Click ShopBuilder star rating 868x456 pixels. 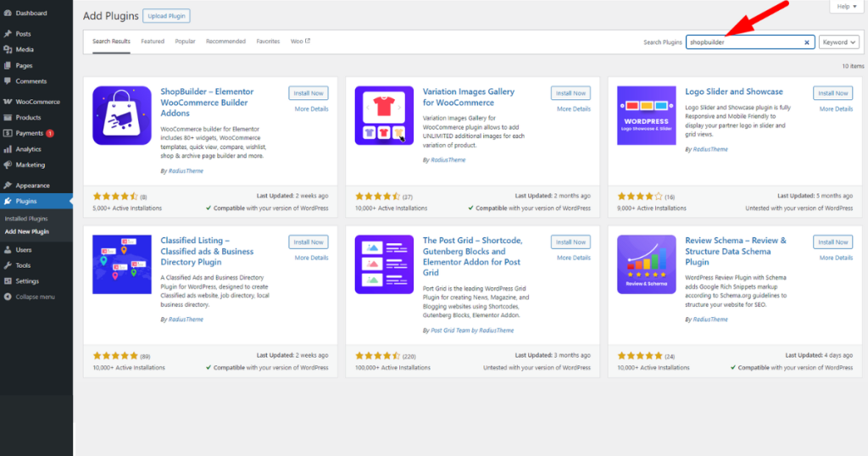pyautogui.click(x=115, y=197)
